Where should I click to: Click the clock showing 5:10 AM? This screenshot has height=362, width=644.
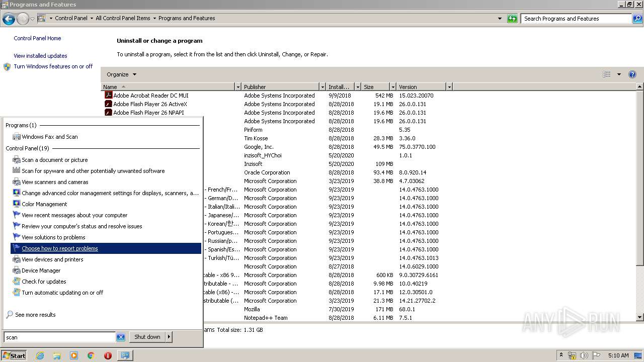618,355
